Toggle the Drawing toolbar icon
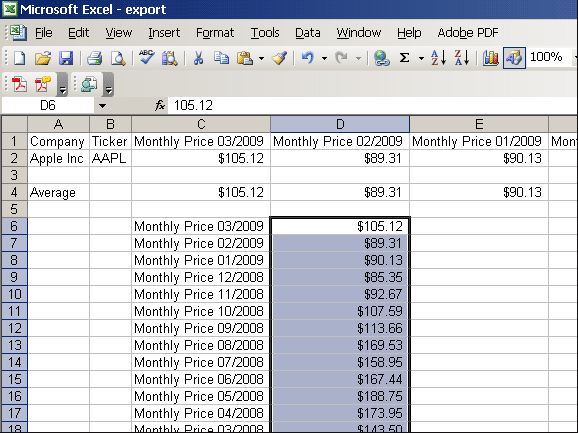The width and height of the screenshot is (578, 433). pyautogui.click(x=514, y=58)
